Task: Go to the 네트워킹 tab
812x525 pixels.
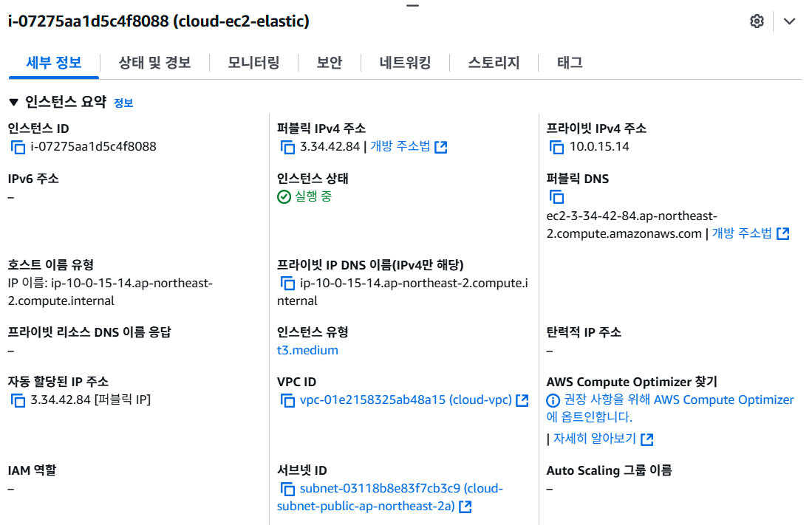Action: click(x=405, y=63)
